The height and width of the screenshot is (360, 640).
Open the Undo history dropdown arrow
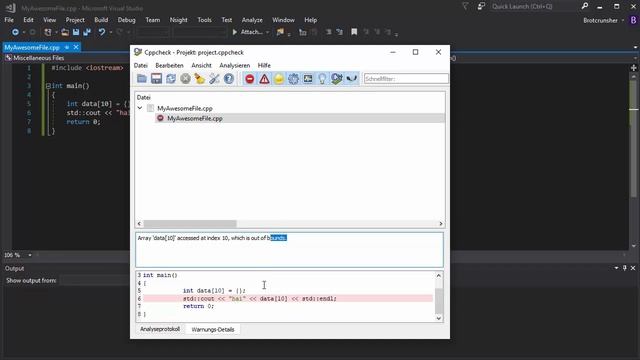coord(110,32)
